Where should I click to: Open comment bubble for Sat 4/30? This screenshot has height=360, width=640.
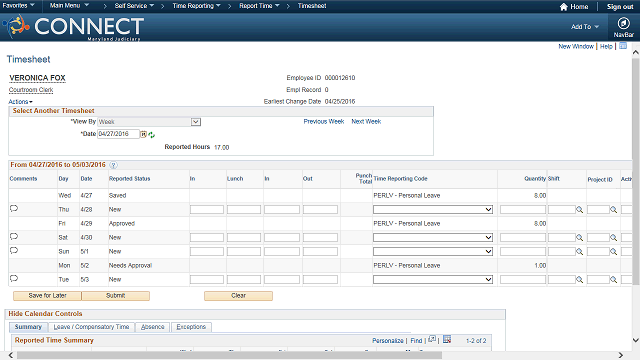click(14, 237)
